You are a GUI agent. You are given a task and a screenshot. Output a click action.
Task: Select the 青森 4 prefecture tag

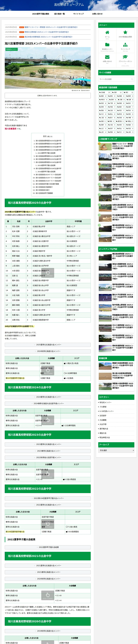(x=112, y=132)
